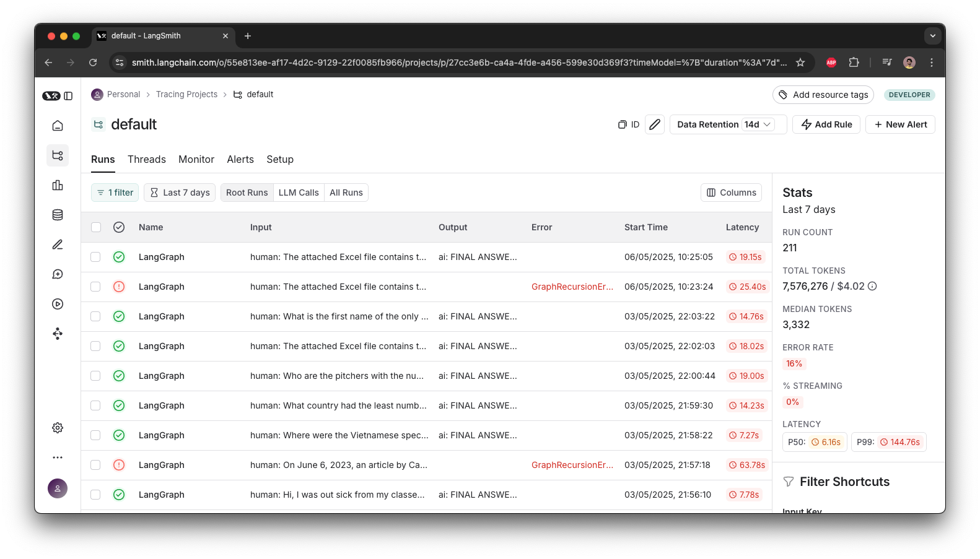
Task: Click the GraphRecursionError at 10:23:24
Action: (572, 287)
